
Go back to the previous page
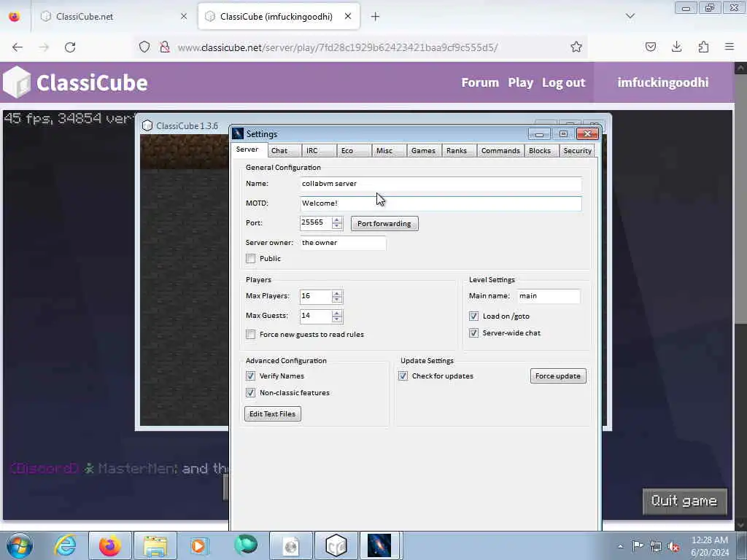tap(18, 47)
